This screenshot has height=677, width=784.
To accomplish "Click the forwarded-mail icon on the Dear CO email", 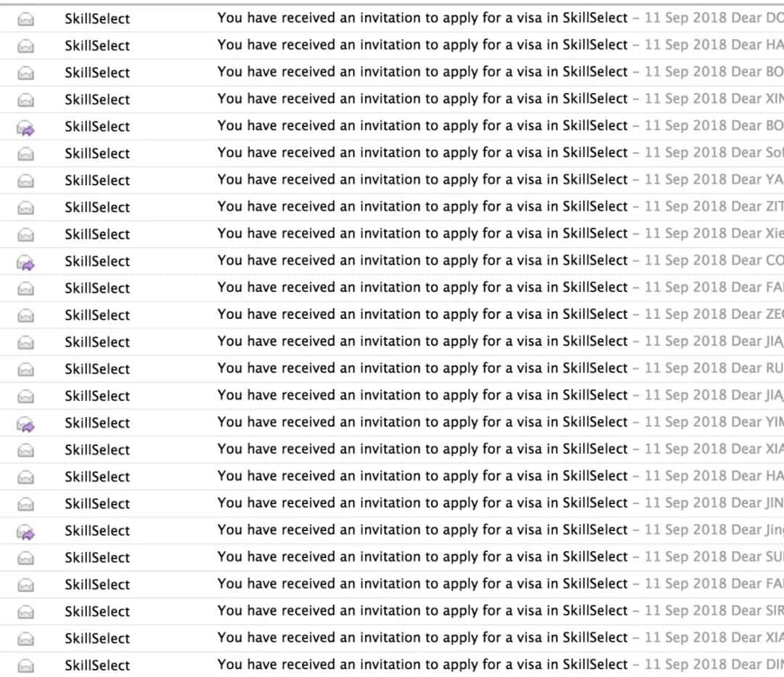I will coord(25,262).
